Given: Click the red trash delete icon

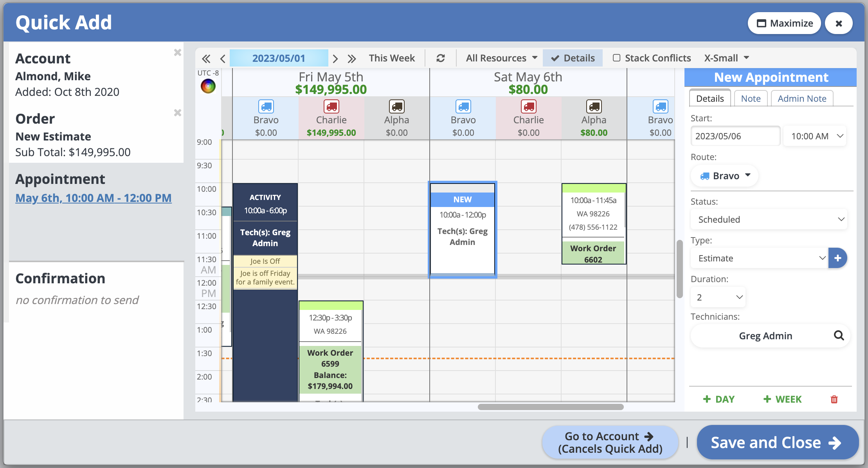Looking at the screenshot, I should click(x=834, y=399).
